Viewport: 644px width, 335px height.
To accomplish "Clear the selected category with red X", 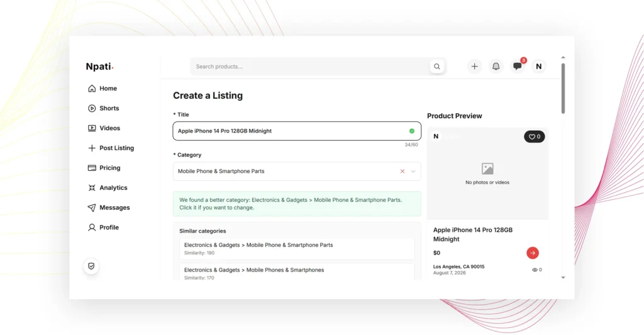I will 402,171.
